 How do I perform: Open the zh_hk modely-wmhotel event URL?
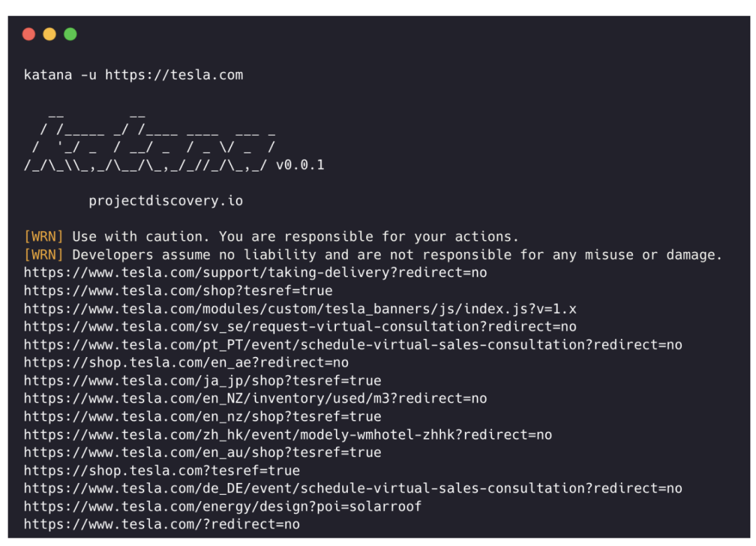click(288, 435)
